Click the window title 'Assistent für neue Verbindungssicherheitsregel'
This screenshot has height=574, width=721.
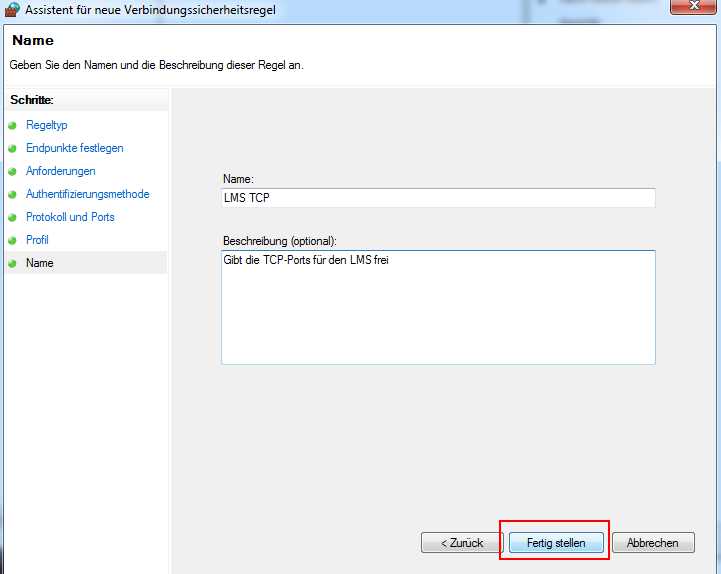click(x=150, y=10)
